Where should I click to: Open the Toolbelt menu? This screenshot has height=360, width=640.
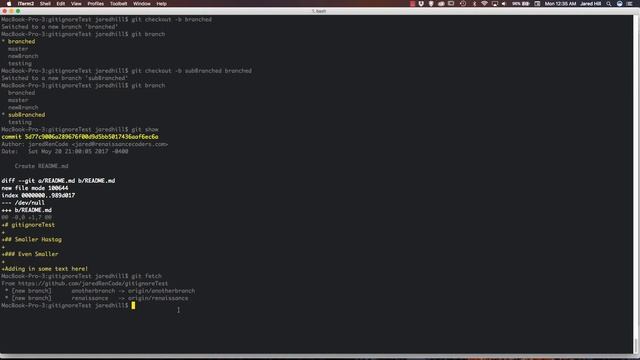coord(118,4)
